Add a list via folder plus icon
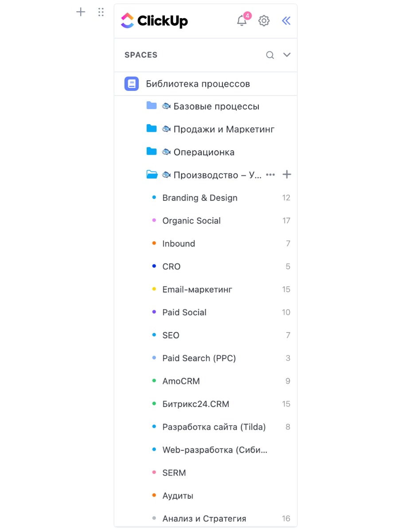 tap(287, 175)
